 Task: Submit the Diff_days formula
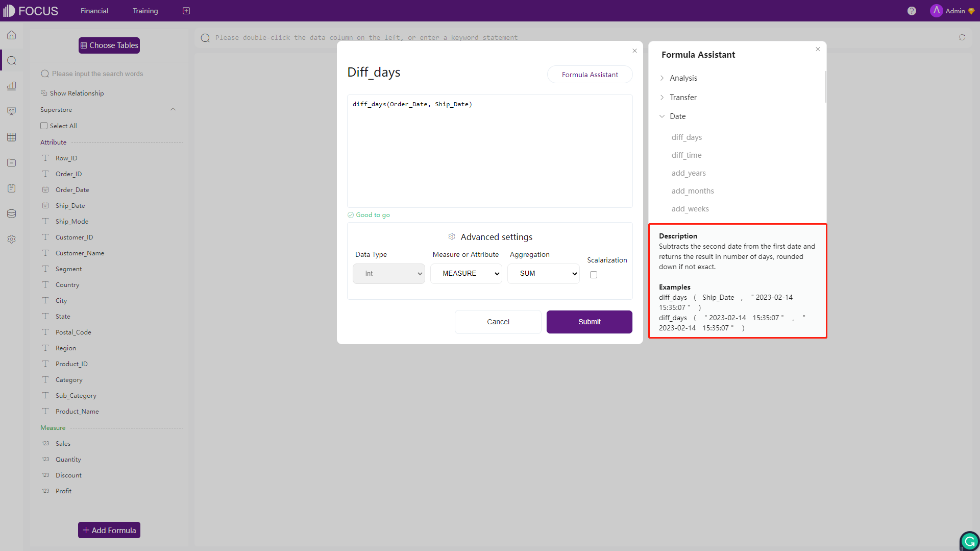point(590,322)
